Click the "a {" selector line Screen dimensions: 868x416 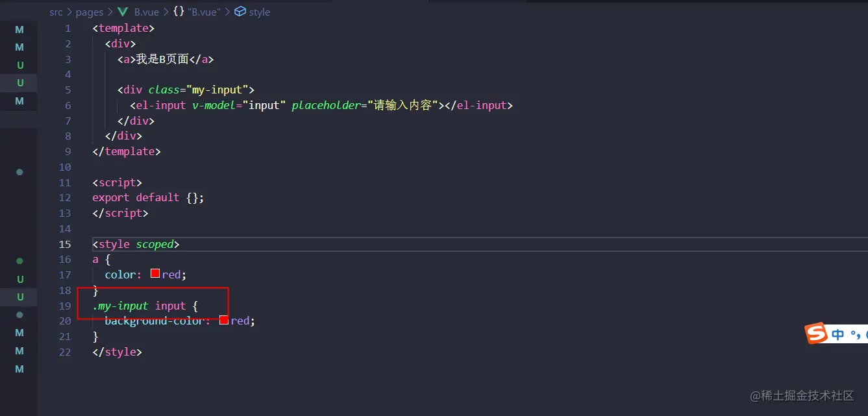point(101,260)
